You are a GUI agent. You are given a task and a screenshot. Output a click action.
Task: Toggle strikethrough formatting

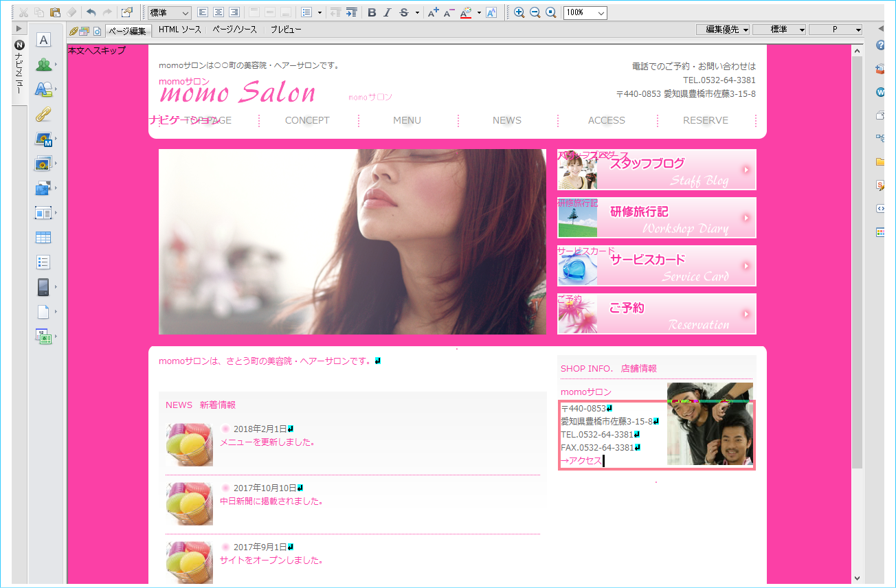coord(403,12)
